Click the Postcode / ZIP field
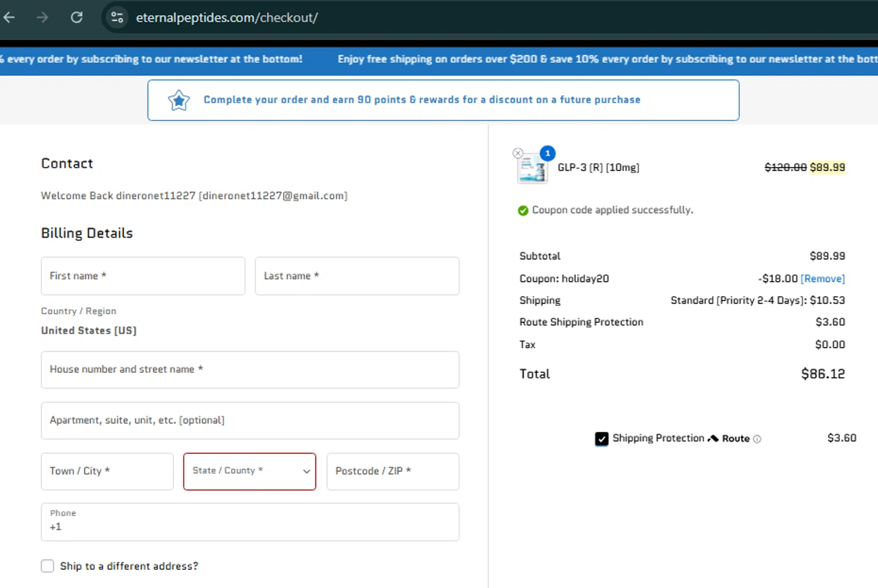The width and height of the screenshot is (878, 588). click(x=393, y=471)
